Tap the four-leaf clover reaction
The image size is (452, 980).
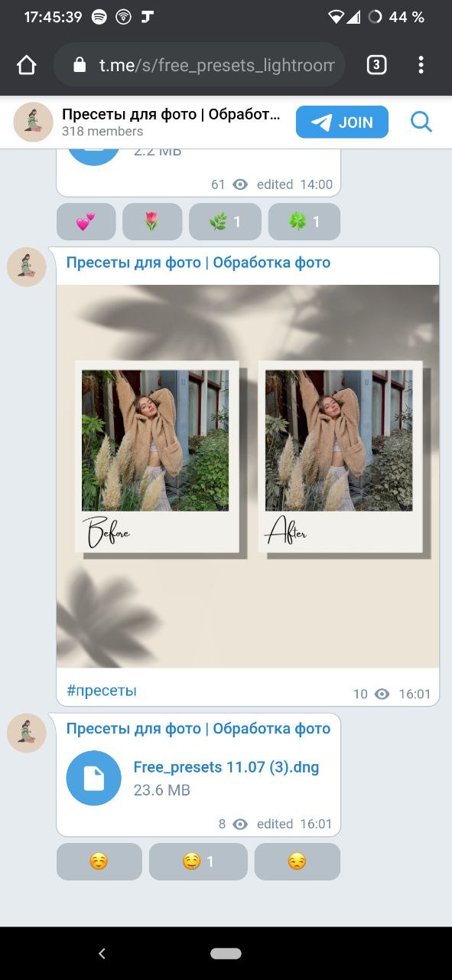pos(304,222)
